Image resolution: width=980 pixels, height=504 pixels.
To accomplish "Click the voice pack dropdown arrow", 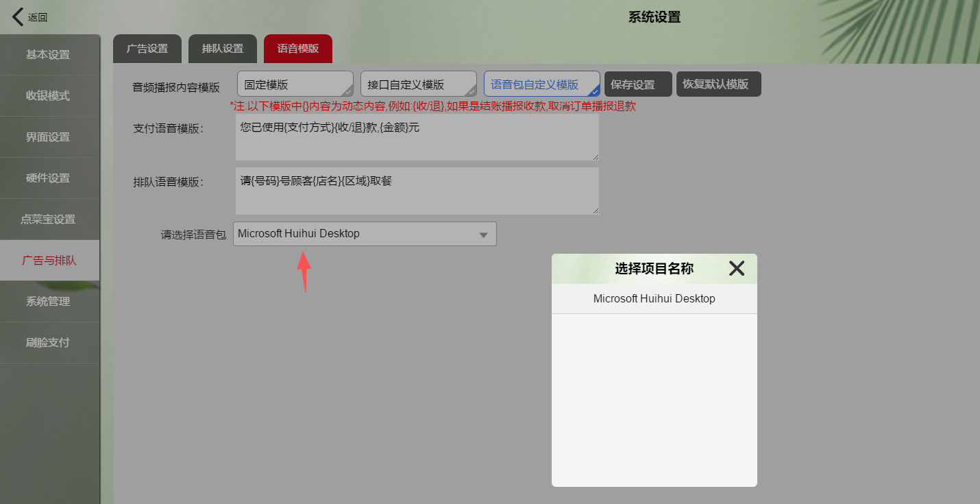I will pyautogui.click(x=483, y=235).
